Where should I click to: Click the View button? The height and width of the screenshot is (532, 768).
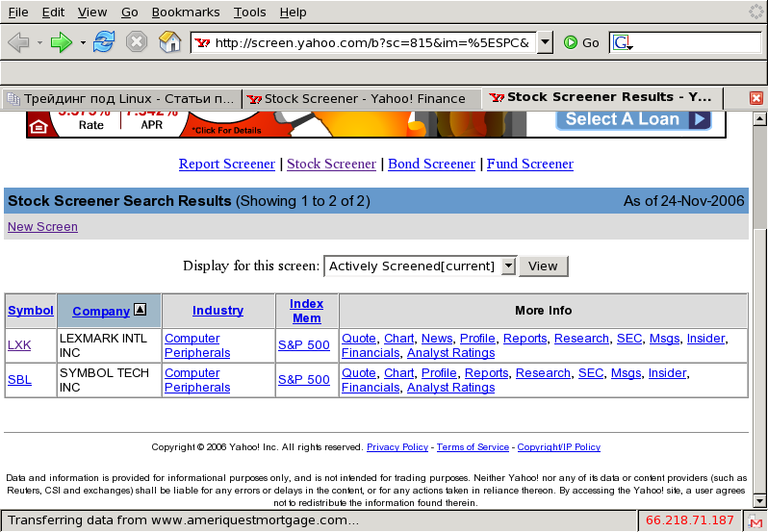click(543, 266)
